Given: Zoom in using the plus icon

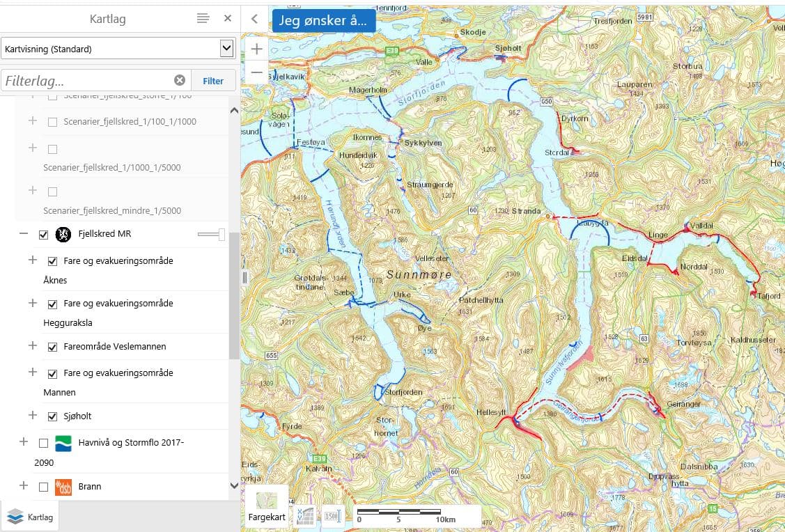Looking at the screenshot, I should pyautogui.click(x=256, y=49).
